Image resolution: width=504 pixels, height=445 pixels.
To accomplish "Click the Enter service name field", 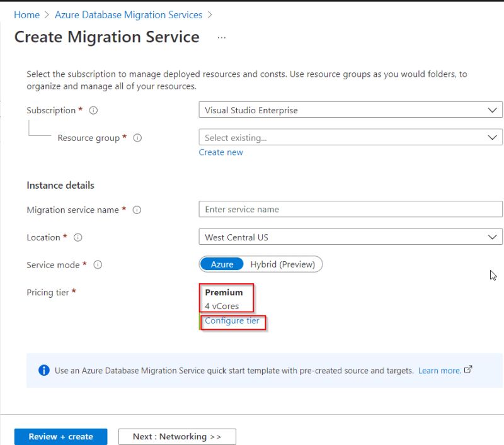I will [350, 209].
